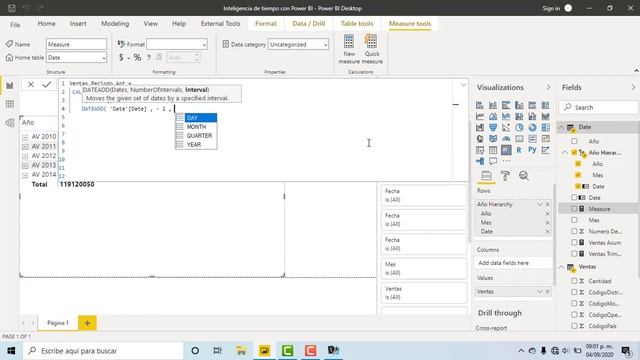Check the Numero De... field
Screen dimensions: 640x360
(574, 231)
